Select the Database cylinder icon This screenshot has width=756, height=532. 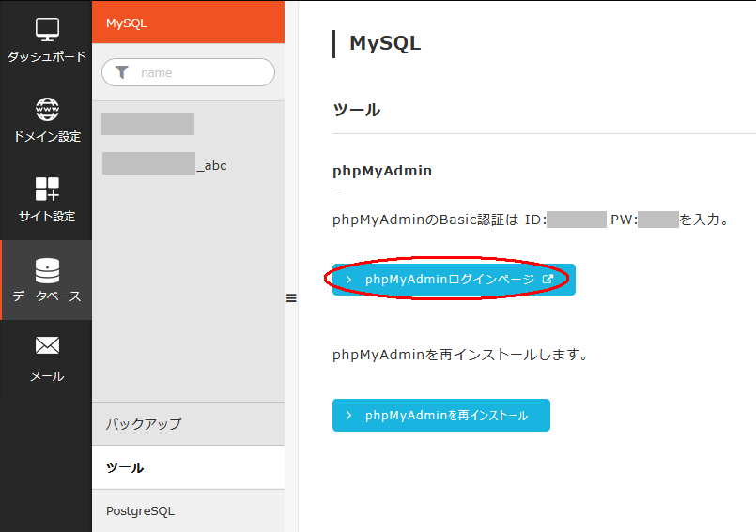47,270
